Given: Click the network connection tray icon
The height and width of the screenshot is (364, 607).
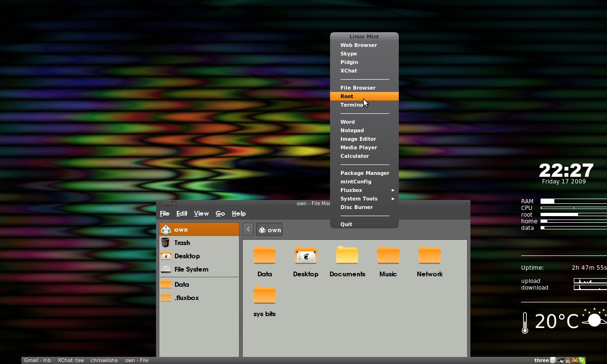Looking at the screenshot, I should click(561, 360).
